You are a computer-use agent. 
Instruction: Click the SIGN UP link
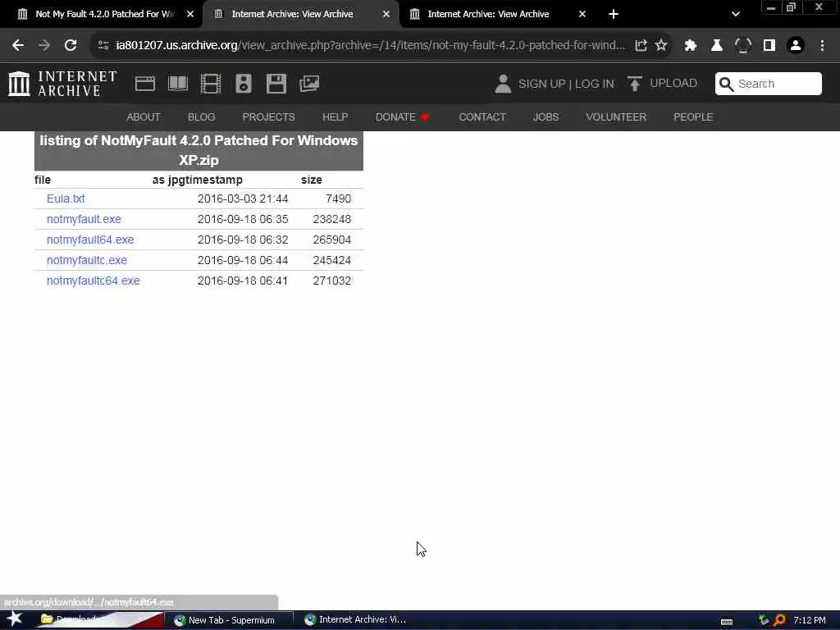541,84
